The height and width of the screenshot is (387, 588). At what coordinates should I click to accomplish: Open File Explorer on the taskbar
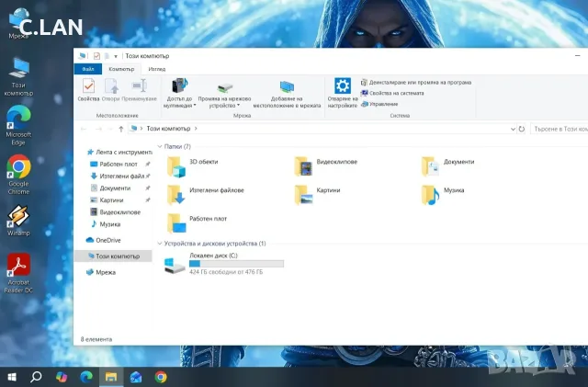[x=111, y=377]
